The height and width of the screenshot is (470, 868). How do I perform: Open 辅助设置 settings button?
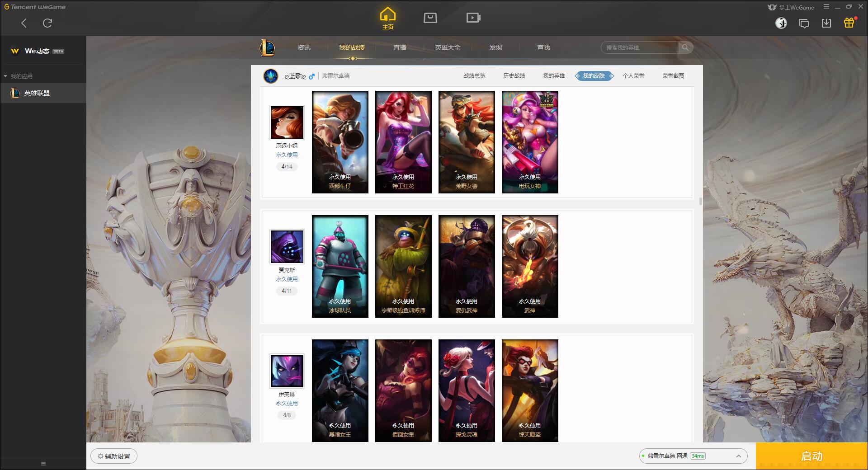(114, 456)
